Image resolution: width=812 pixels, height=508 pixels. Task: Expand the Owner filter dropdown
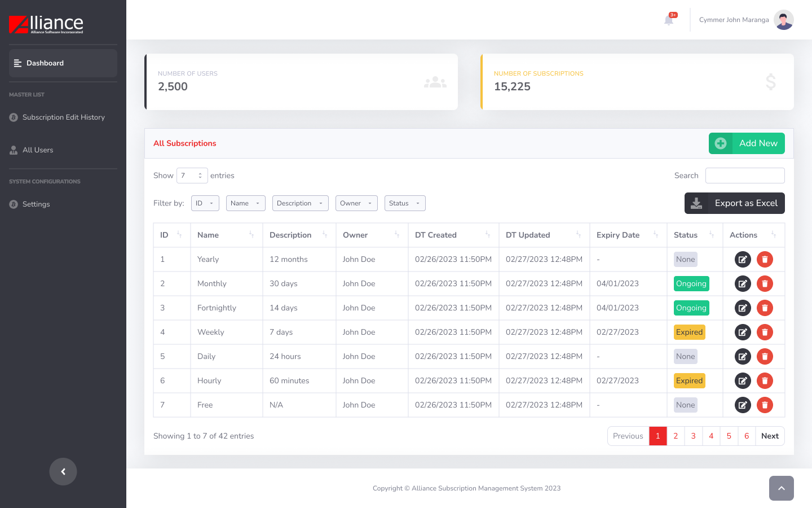pos(356,203)
